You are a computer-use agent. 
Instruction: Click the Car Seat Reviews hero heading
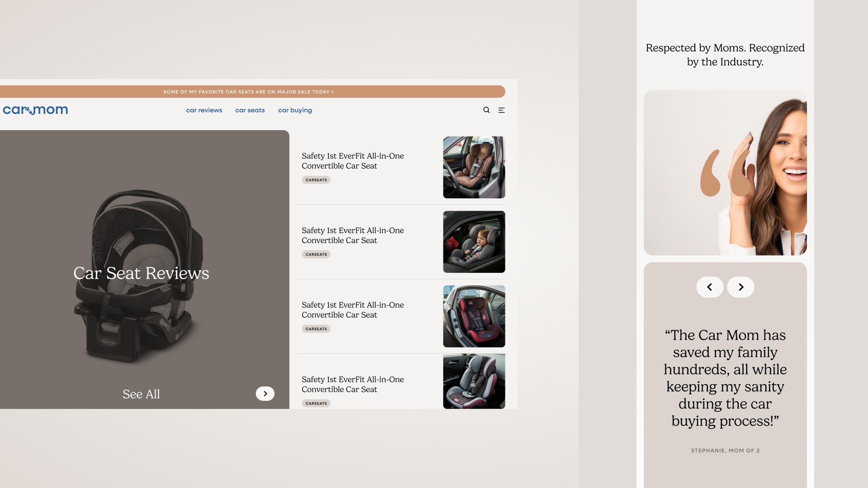point(141,273)
